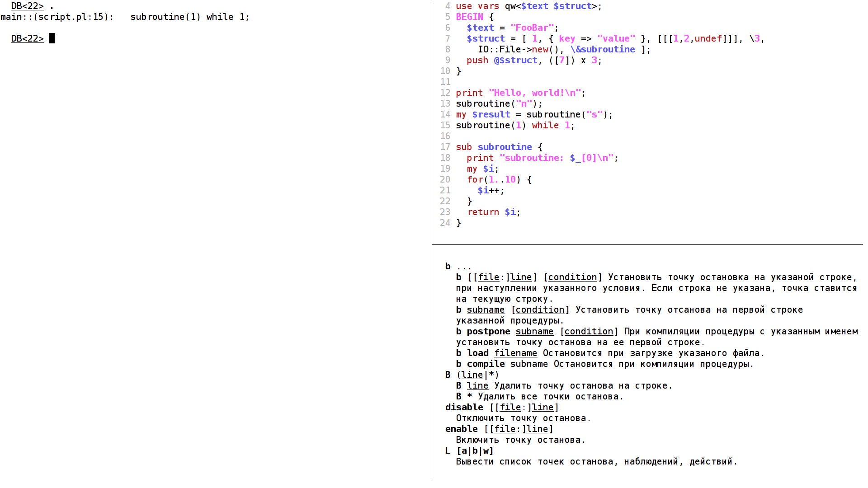Click 'my $result = subroutine("s")' line
This screenshot has height=488, width=868.
[534, 114]
